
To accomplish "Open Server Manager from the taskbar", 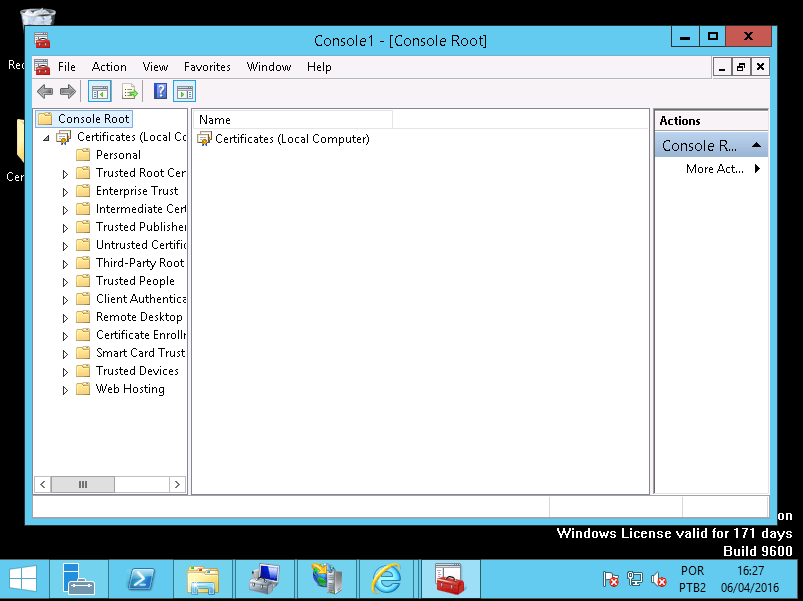I will pyautogui.click(x=78, y=578).
